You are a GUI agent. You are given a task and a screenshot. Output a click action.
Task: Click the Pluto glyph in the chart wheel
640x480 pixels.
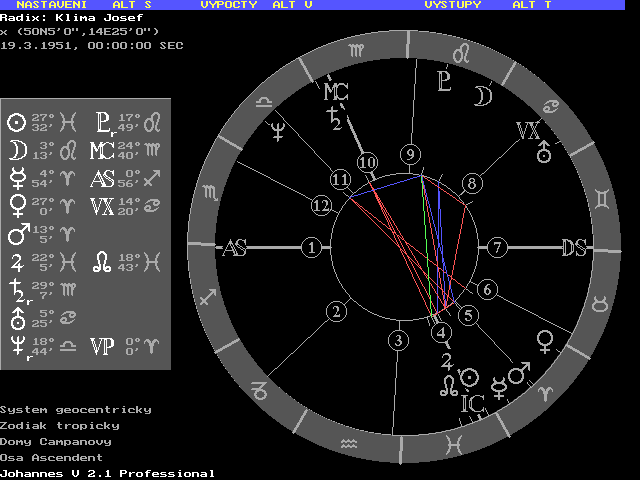click(x=445, y=78)
